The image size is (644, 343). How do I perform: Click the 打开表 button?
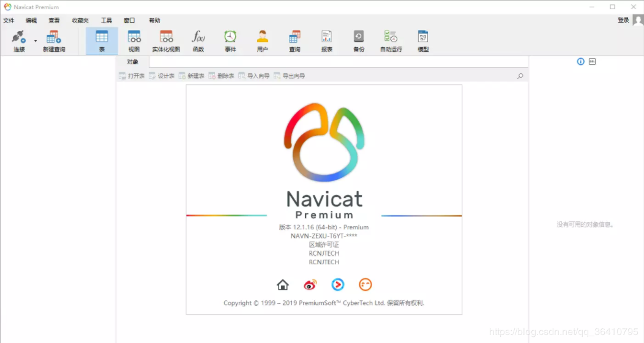(132, 76)
